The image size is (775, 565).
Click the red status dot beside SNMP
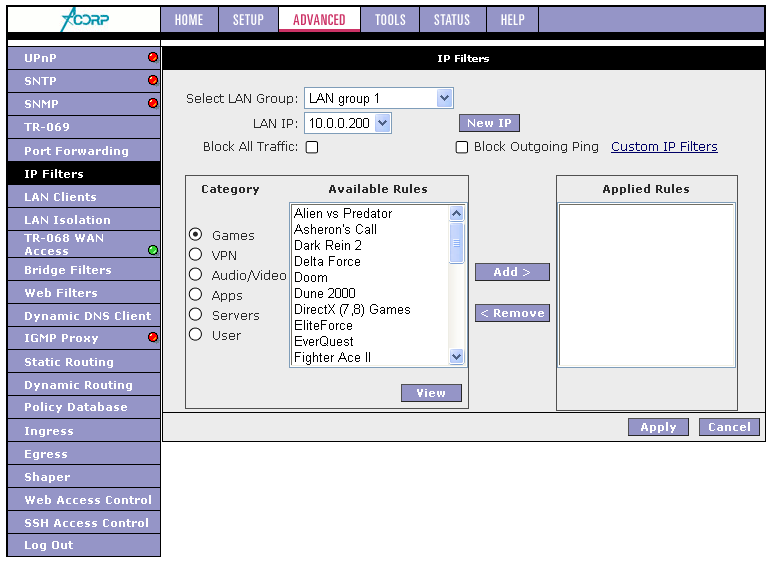(153, 103)
